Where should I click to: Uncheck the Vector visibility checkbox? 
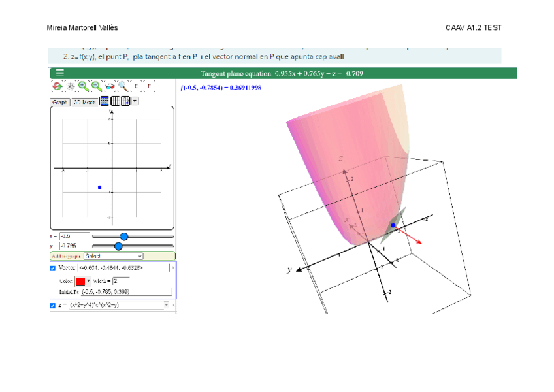[53, 268]
